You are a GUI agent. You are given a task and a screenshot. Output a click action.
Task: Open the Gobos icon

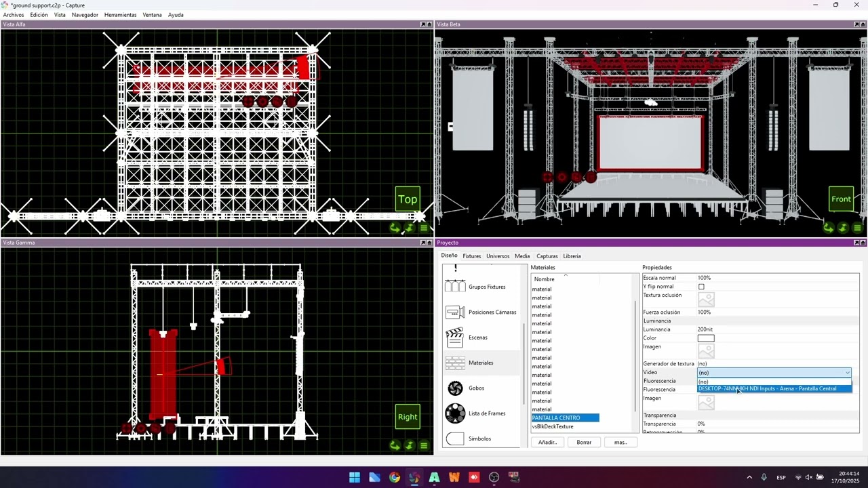(x=455, y=388)
